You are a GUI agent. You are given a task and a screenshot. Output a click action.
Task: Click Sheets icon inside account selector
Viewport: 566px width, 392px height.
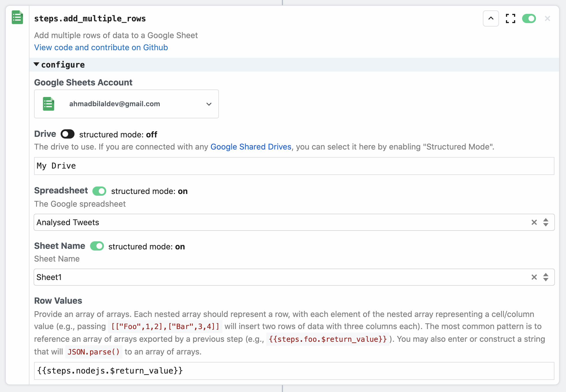point(49,104)
